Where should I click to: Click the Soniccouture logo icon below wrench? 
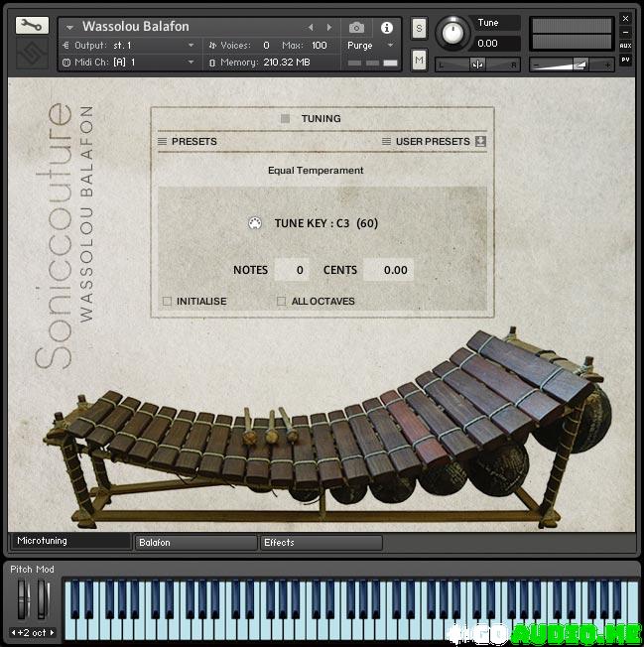pyautogui.click(x=32, y=53)
